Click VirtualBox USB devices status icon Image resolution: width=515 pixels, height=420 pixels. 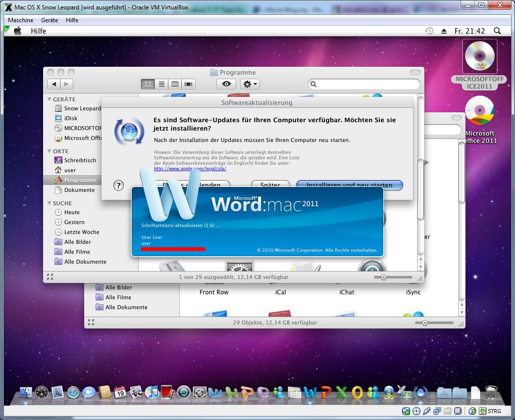tap(427, 411)
